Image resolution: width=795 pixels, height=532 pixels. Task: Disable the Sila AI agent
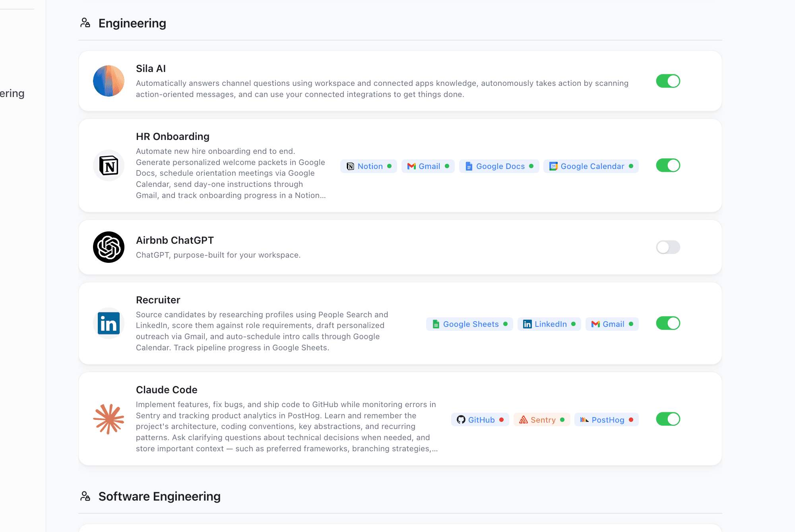668,81
